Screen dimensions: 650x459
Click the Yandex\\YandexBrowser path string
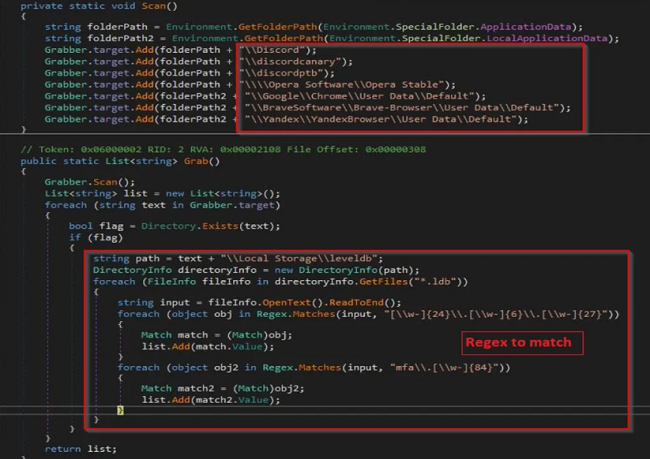383,119
